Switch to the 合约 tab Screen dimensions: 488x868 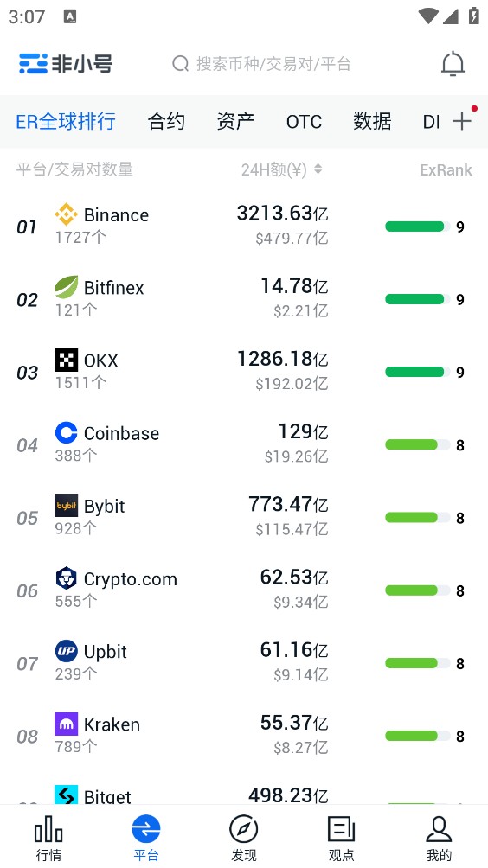[x=166, y=121]
